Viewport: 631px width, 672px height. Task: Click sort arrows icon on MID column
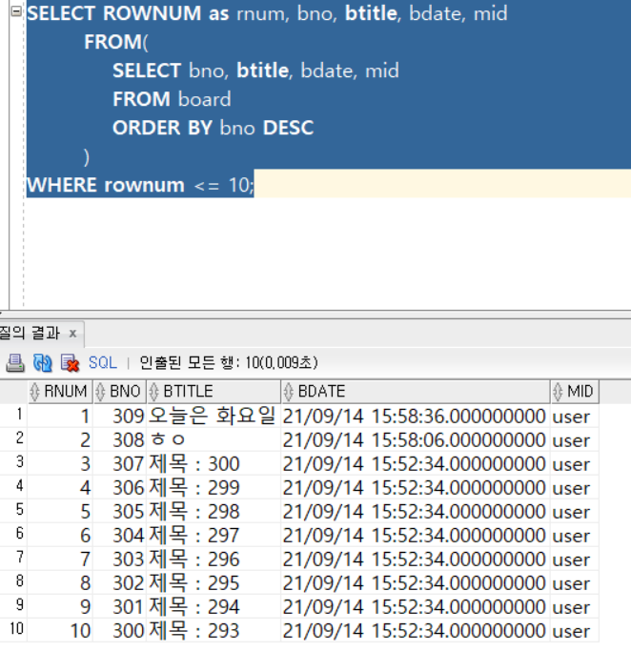(x=558, y=392)
